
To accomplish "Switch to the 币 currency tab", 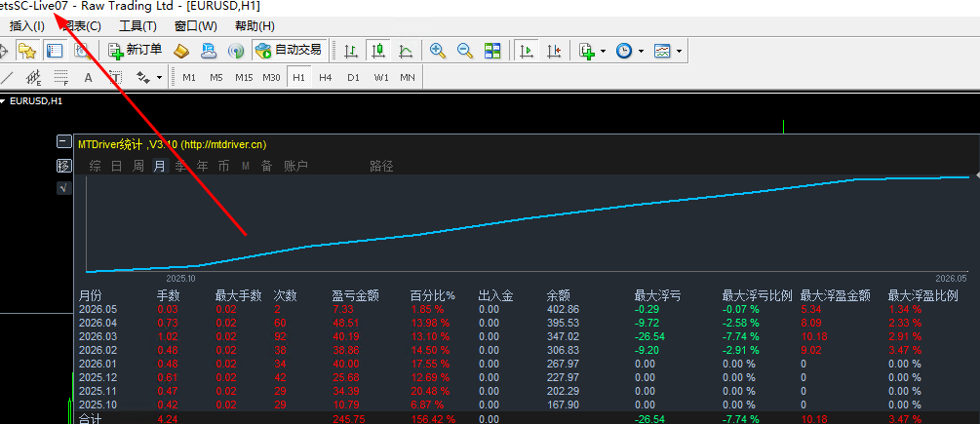I will (x=223, y=166).
